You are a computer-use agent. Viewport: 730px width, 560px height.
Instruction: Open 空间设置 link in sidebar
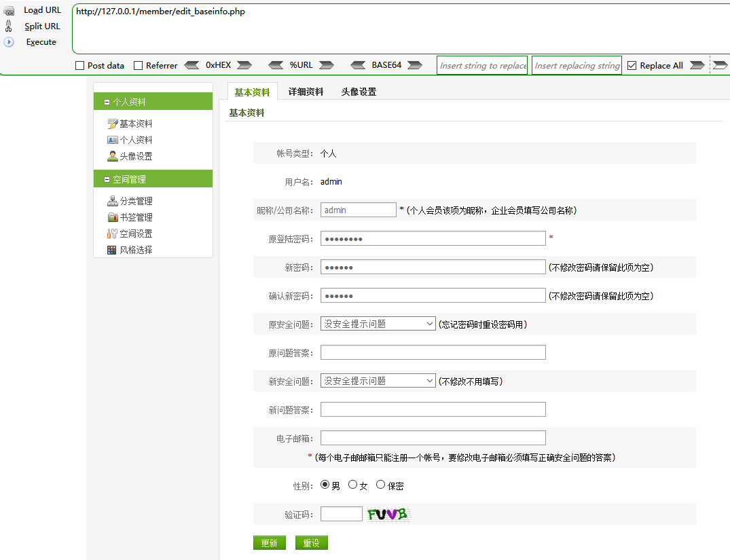136,234
